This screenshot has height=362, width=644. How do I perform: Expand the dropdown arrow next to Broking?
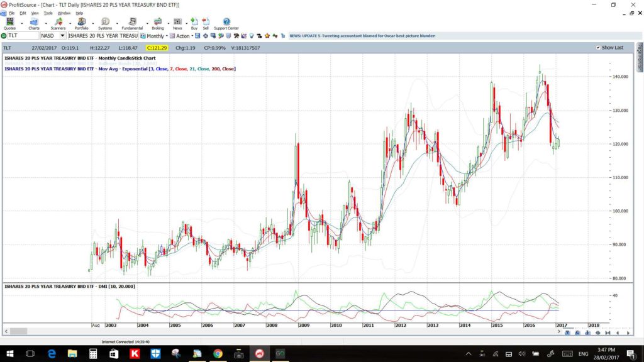coord(169,23)
